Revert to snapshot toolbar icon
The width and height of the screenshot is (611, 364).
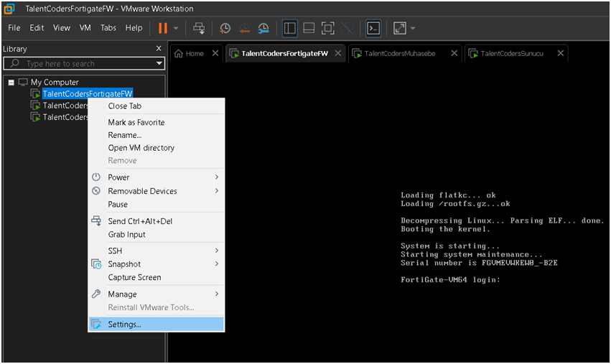click(244, 28)
